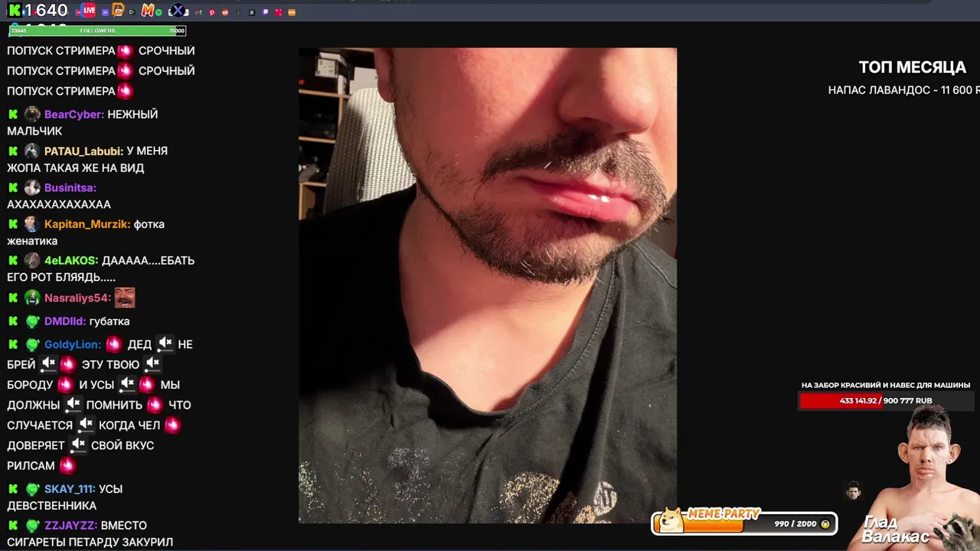Open BearCyber's profile from chat
Viewport: 980px width, 551px height.
[x=73, y=114]
